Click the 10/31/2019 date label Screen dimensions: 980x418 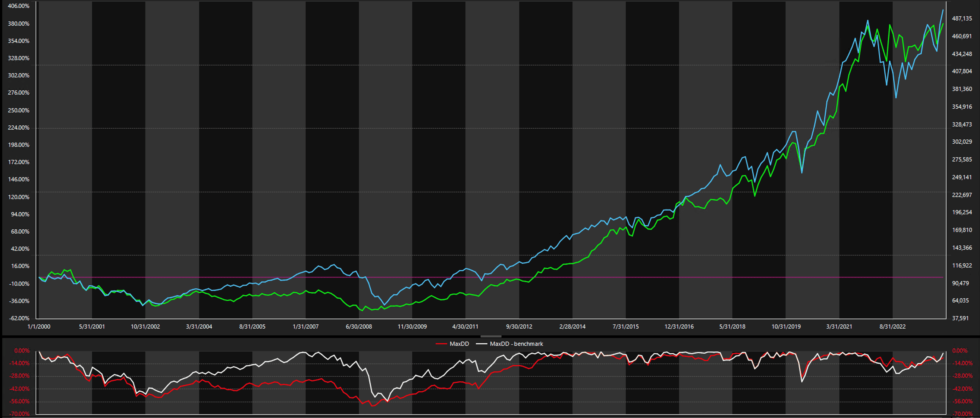pyautogui.click(x=786, y=327)
